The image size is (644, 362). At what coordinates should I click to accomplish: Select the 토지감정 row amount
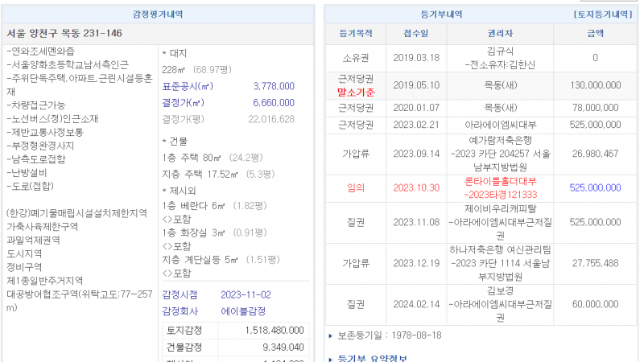point(274,331)
